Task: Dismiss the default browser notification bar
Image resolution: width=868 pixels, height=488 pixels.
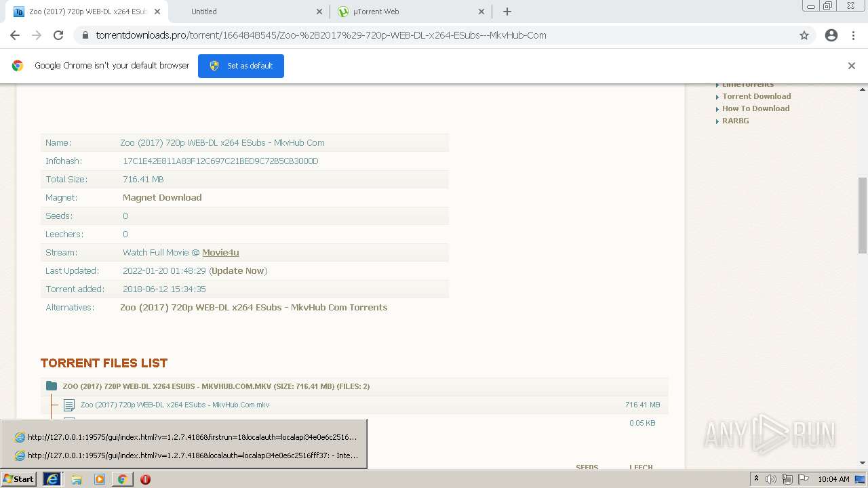Action: coord(852,66)
